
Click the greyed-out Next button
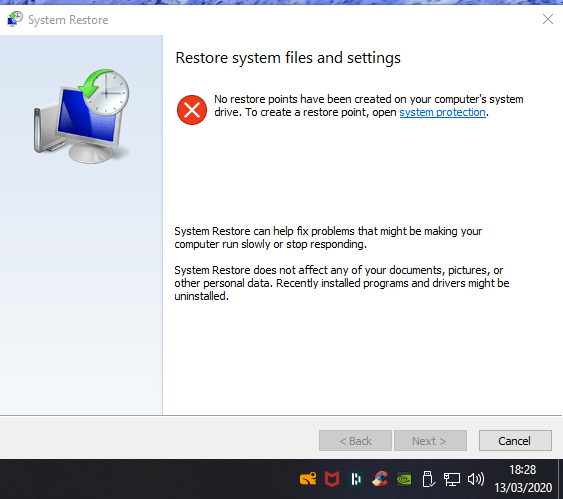coord(430,440)
